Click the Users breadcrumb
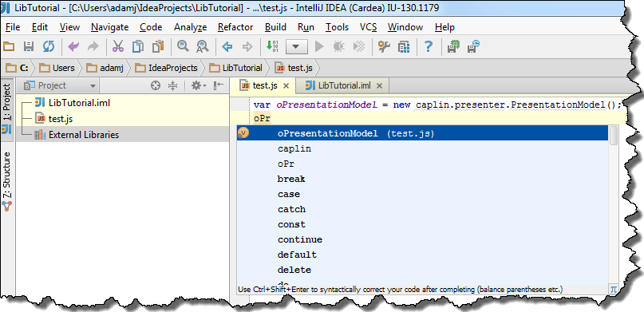 (x=57, y=68)
